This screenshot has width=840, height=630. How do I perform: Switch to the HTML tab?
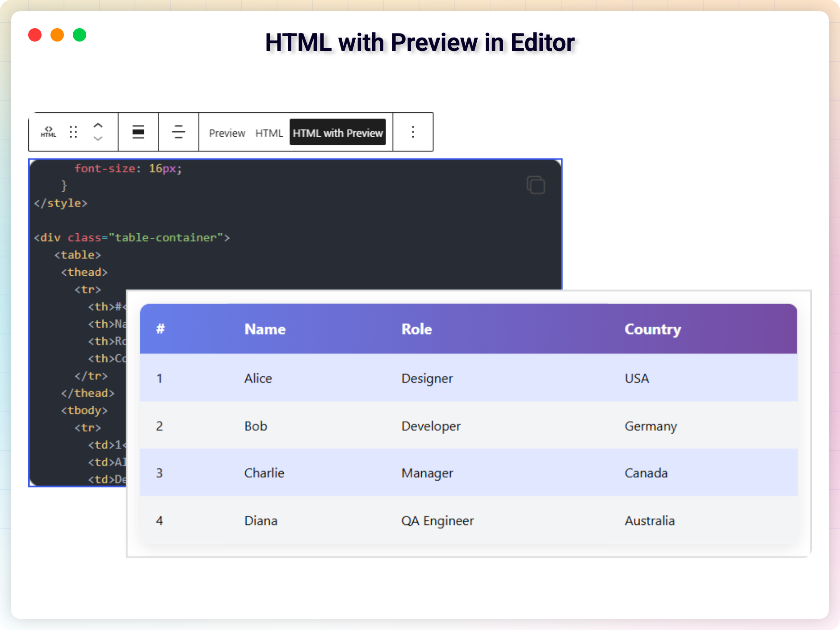tap(269, 133)
